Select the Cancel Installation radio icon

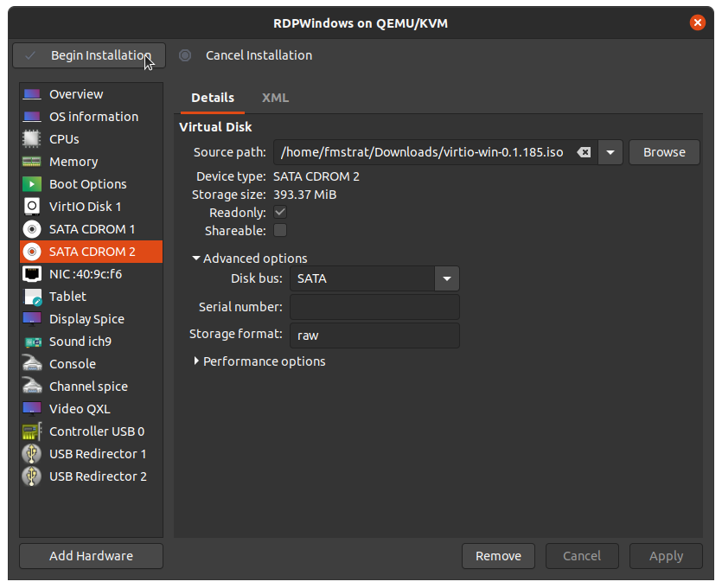point(185,55)
